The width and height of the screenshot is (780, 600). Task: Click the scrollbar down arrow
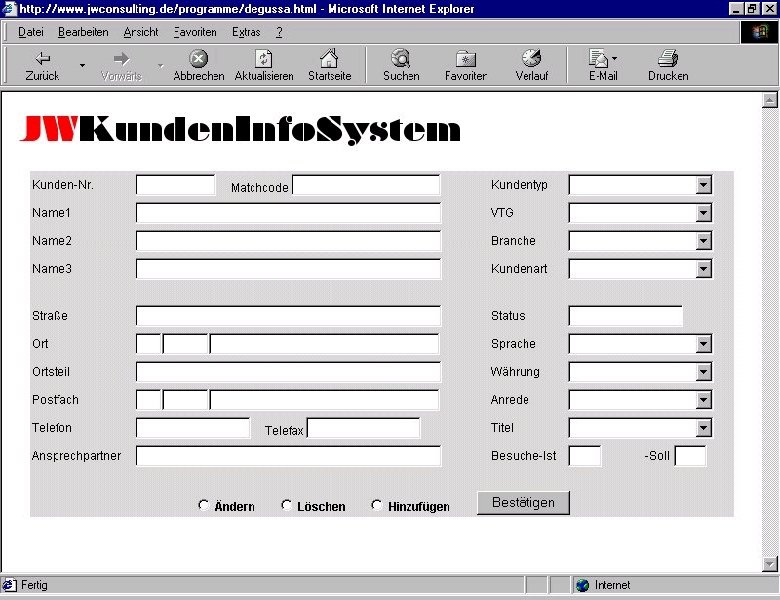click(x=770, y=564)
